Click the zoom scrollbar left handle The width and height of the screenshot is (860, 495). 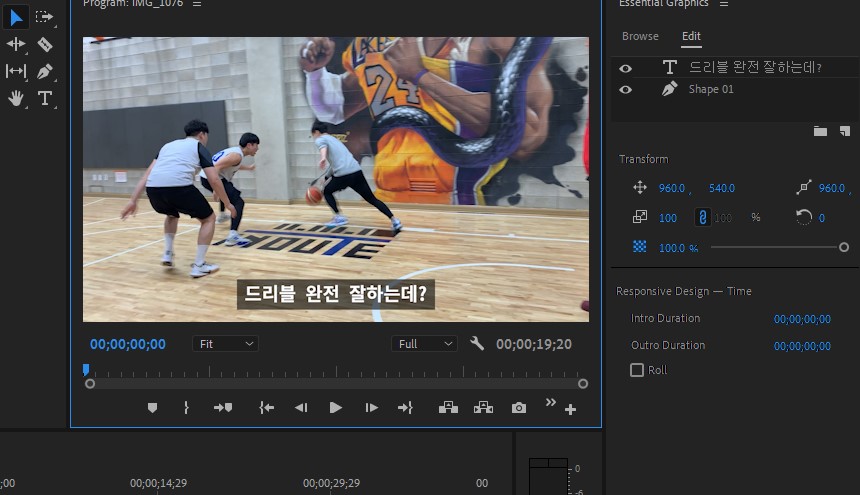click(90, 384)
